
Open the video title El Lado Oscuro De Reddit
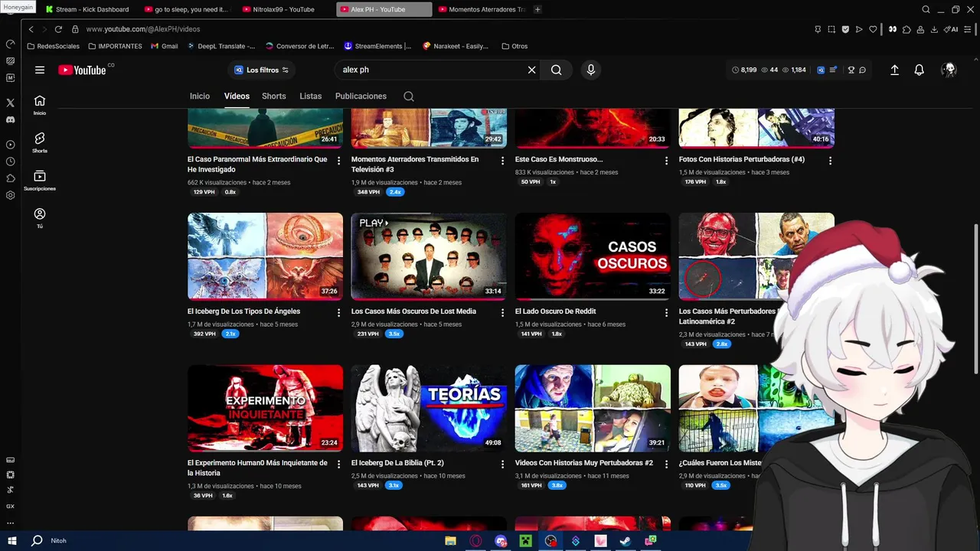[555, 311]
